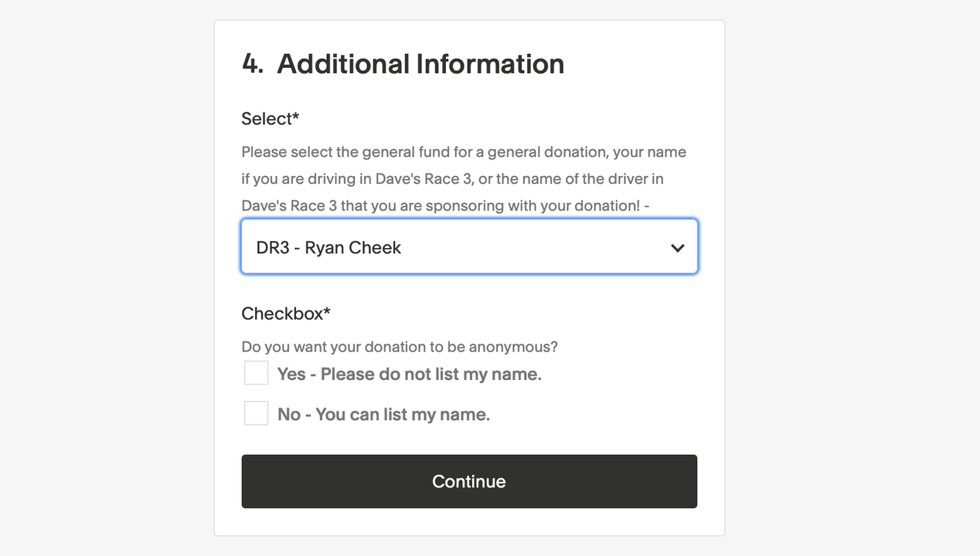
Task: Click the 'Checkbox*' field label
Action: coord(285,314)
